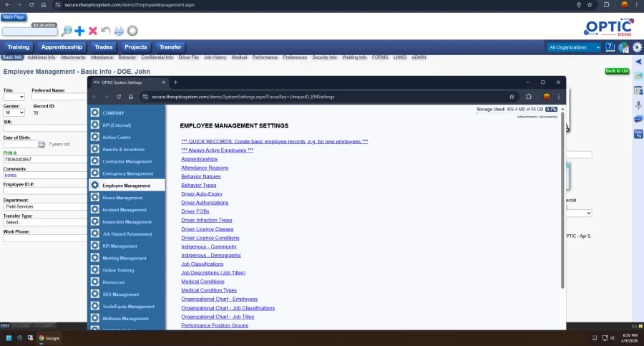Click the search box next to magnifier
Viewport: 644px width, 346px height.
tap(29, 32)
